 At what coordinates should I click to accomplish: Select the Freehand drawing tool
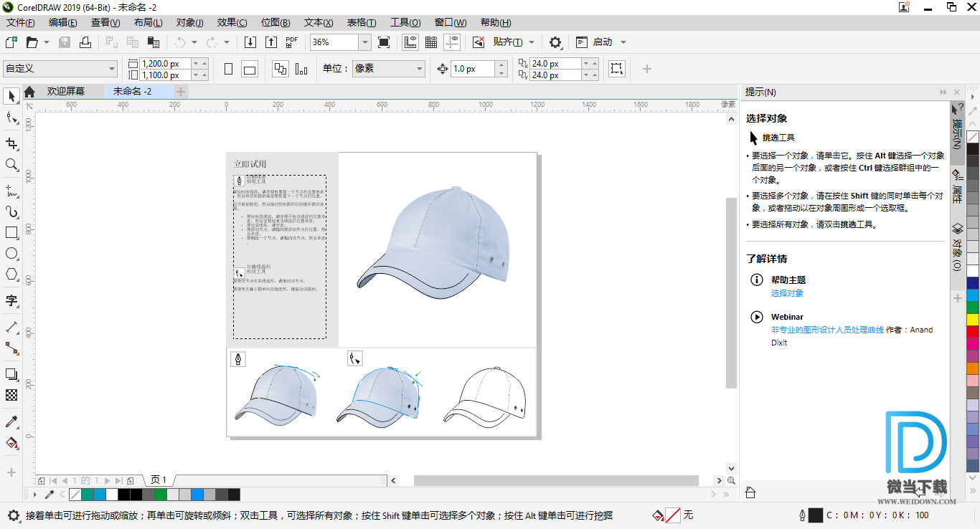pos(11,191)
